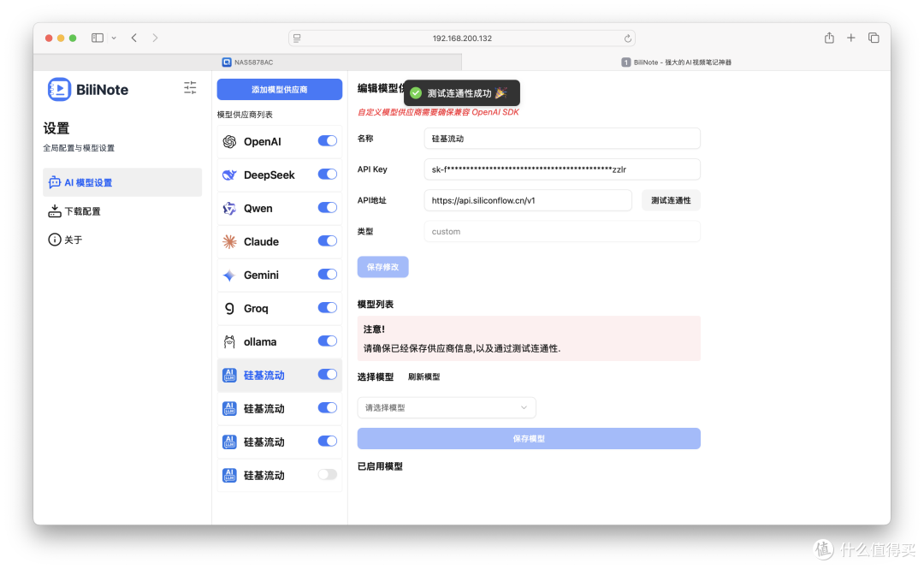Switch off the Groq provider
The height and width of the screenshot is (569, 924).
pyautogui.click(x=327, y=308)
